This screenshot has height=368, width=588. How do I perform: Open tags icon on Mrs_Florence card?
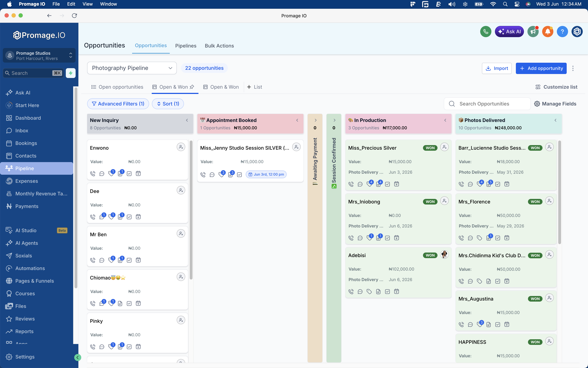[479, 238]
